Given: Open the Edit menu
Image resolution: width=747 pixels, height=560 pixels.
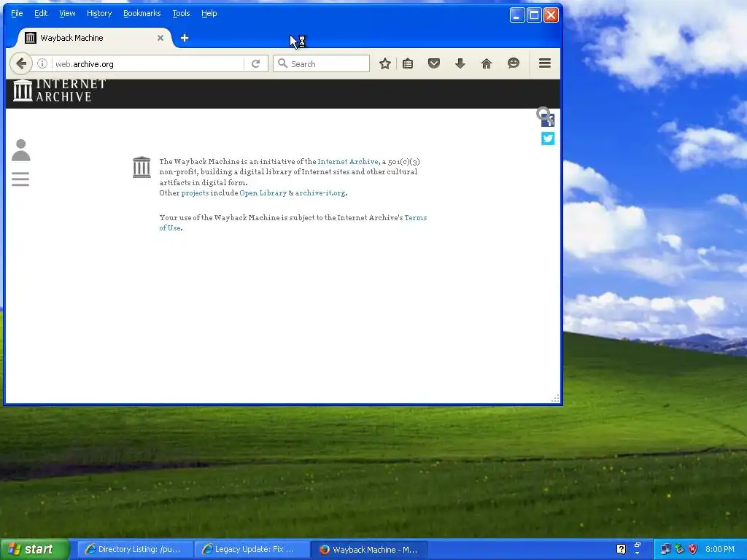Looking at the screenshot, I should pos(41,13).
